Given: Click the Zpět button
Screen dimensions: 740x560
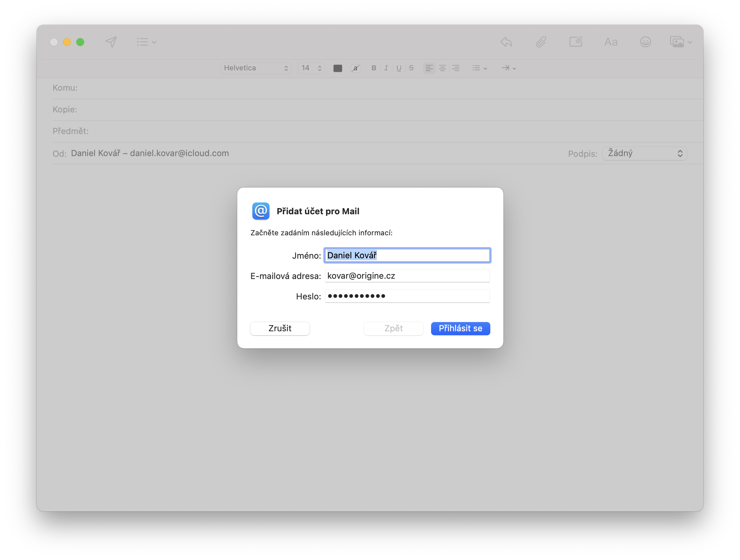Looking at the screenshot, I should coord(393,329).
